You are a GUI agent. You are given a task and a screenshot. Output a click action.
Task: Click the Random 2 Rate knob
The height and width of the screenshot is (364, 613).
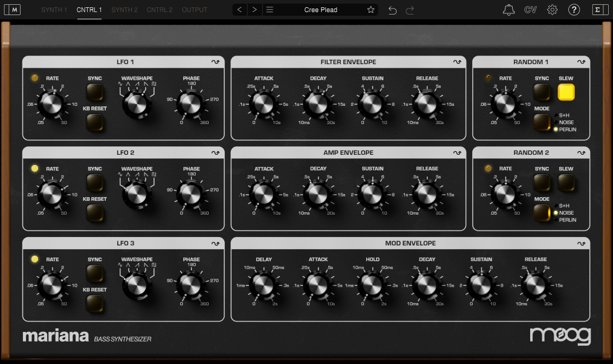[505, 194]
